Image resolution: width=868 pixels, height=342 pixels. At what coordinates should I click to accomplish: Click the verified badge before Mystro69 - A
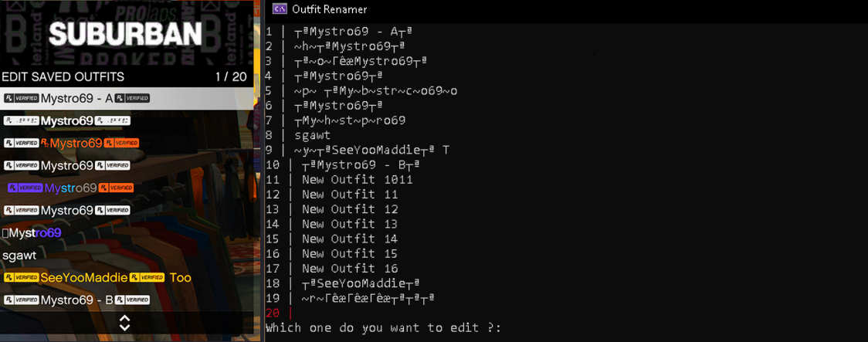coord(21,98)
